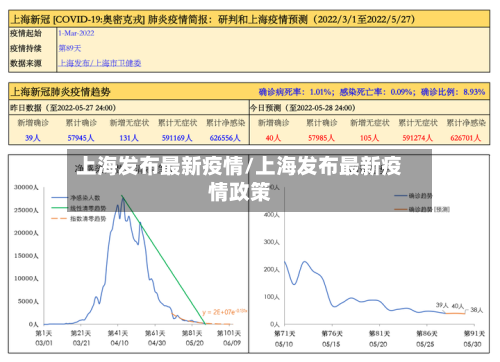
Task: Select the 591169人 cumulative asymptomatic value
Action: (x=177, y=138)
